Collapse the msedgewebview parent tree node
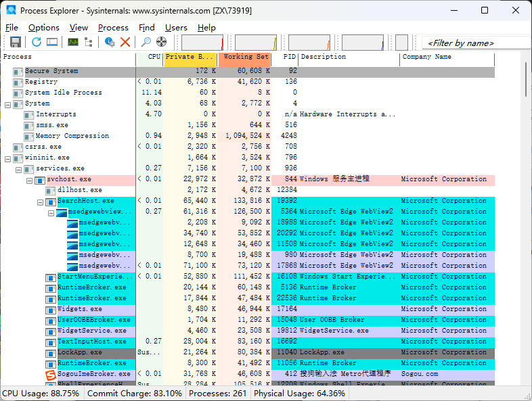The height and width of the screenshot is (401, 532). click(51, 213)
